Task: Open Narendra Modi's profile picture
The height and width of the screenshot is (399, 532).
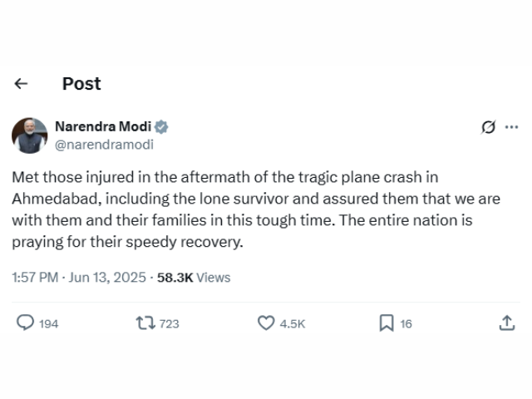Action: pos(29,135)
